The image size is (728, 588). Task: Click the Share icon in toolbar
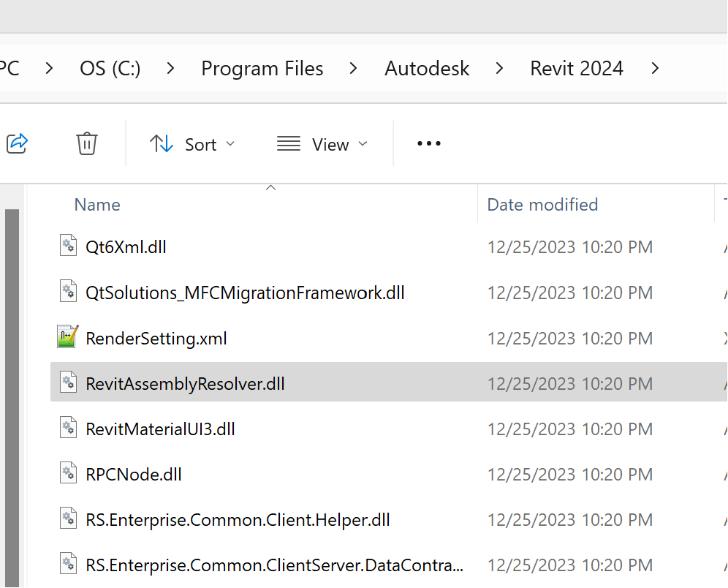(18, 143)
